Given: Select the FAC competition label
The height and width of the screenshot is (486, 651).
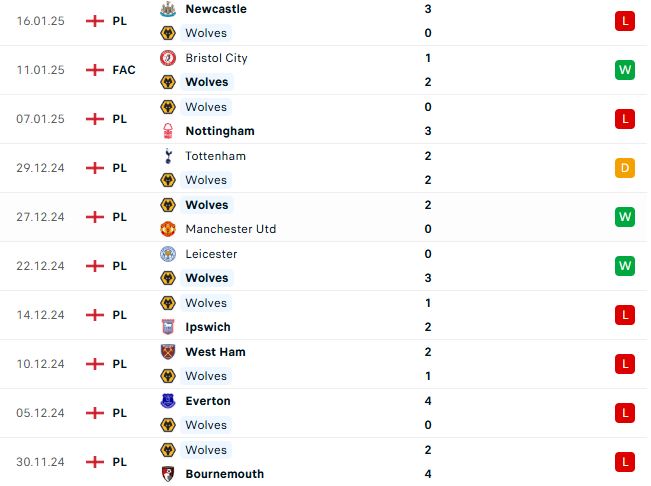Looking at the screenshot, I should (124, 70).
